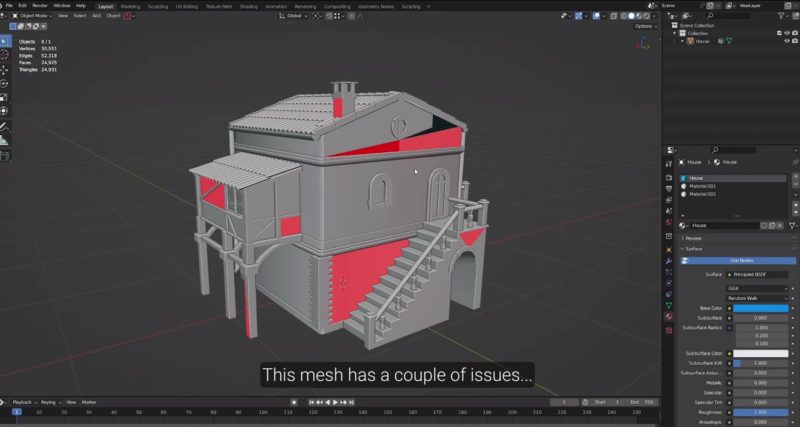800x427 pixels.
Task: Collapse the Surface panel
Action: point(693,248)
